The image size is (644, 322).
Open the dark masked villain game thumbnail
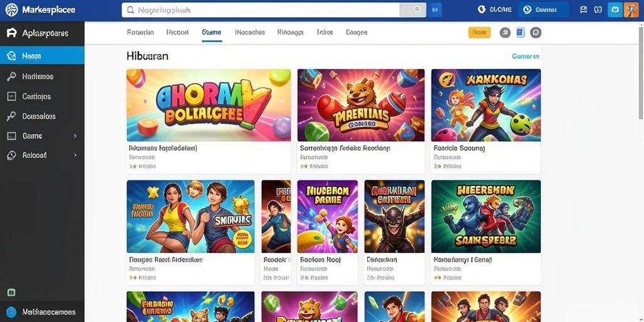394,216
